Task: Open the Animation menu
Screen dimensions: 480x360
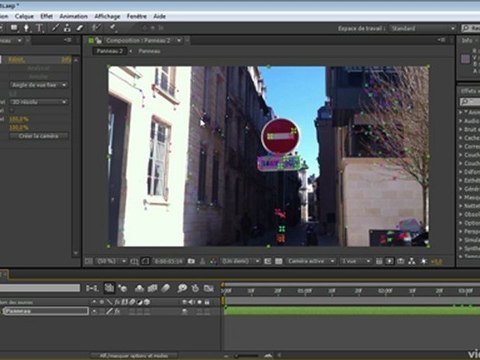Action: tap(73, 16)
